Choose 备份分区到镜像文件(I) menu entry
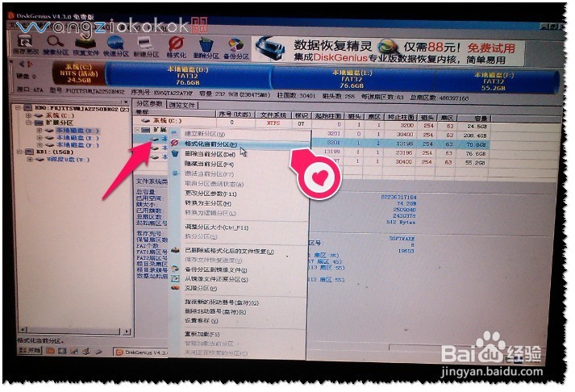575x392 pixels. pos(215,270)
